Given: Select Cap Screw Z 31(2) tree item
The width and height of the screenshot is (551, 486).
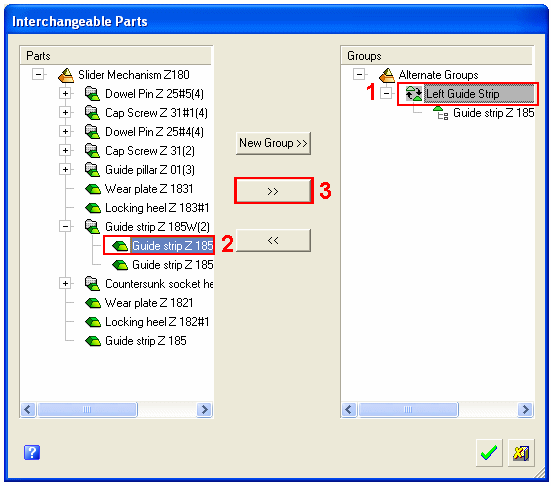Looking at the screenshot, I should 150,151.
